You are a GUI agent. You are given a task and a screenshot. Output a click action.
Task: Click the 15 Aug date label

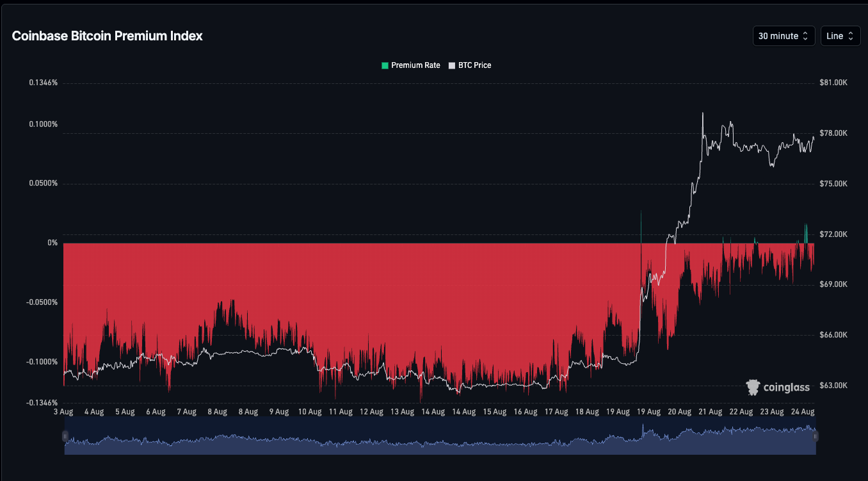[x=495, y=412]
